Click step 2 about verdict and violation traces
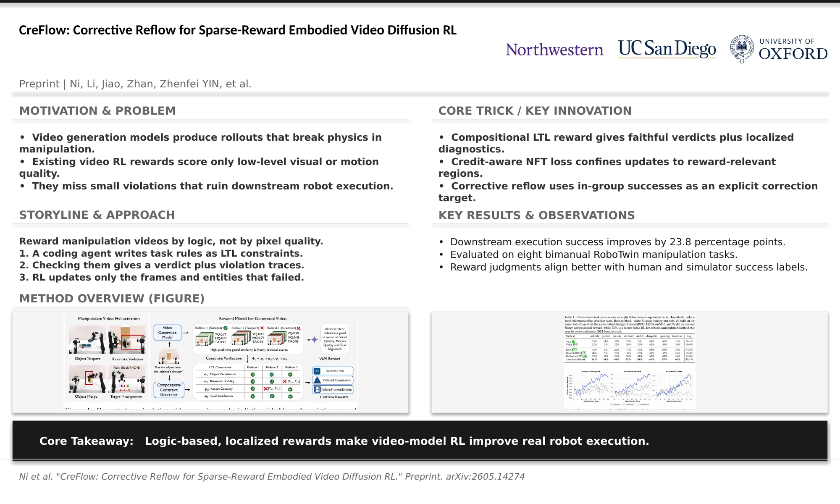The image size is (840, 504). click(x=162, y=265)
